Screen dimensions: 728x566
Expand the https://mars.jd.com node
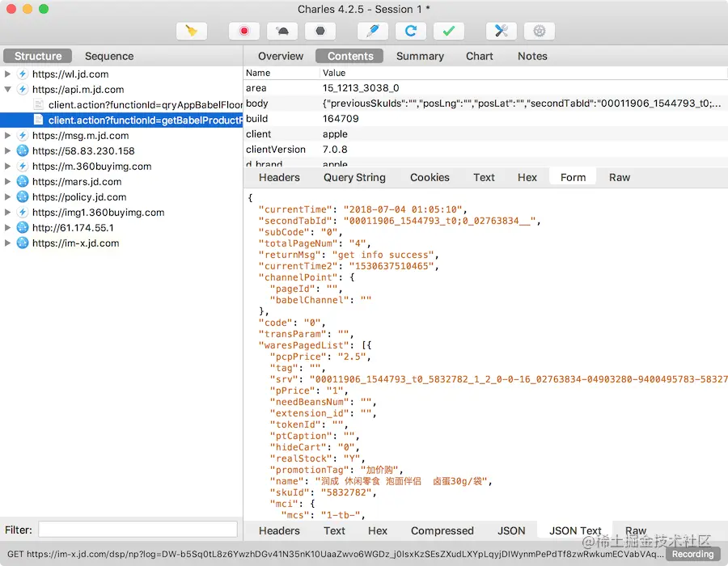coord(7,181)
